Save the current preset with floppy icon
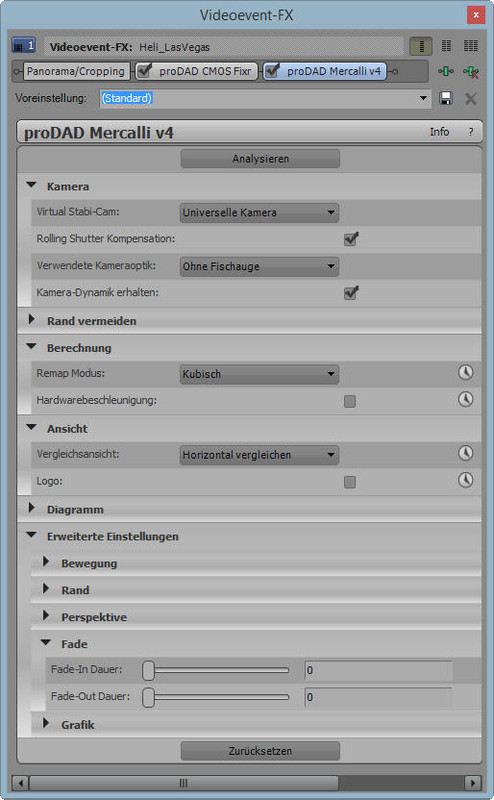 (446, 98)
